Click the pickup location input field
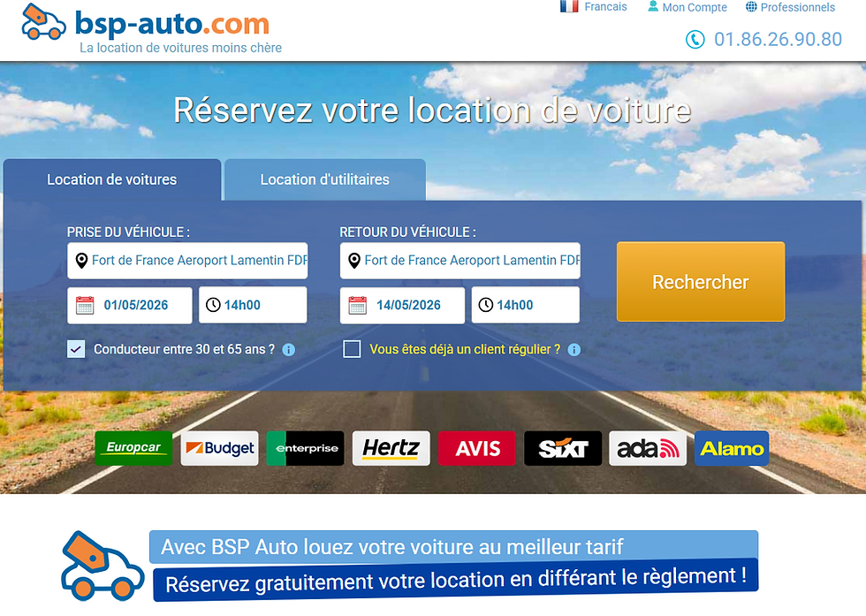 (187, 260)
